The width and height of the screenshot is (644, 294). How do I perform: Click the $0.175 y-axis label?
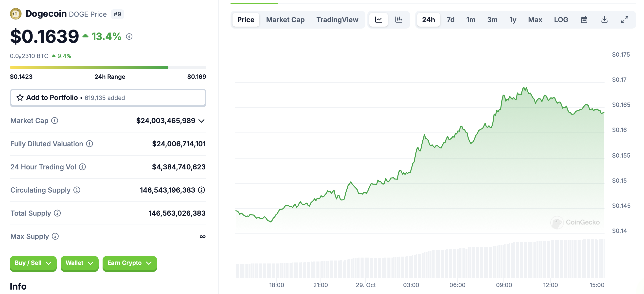tap(621, 54)
